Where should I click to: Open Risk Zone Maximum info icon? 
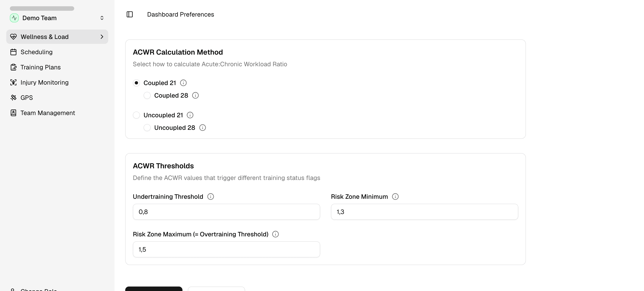[x=275, y=234]
